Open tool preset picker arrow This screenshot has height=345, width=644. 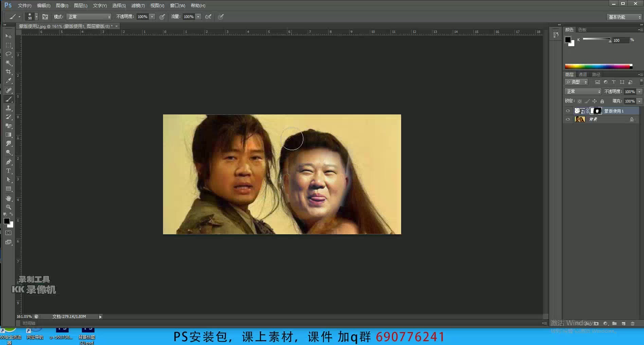click(x=19, y=17)
